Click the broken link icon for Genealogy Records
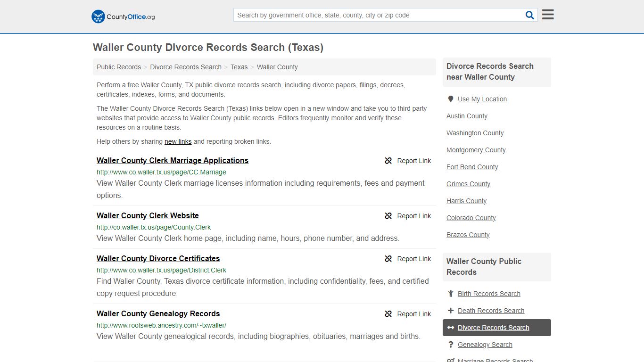The image size is (644, 362). (x=388, y=314)
